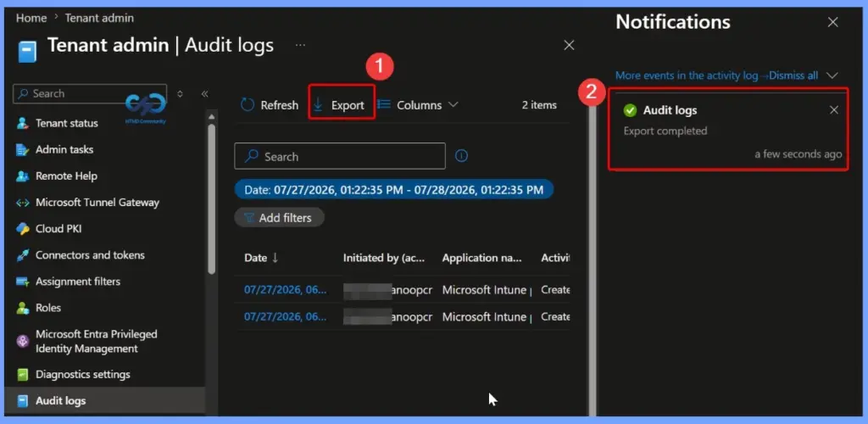The image size is (868, 424).
Task: Dismiss the Audit logs export notification
Action: tap(834, 110)
